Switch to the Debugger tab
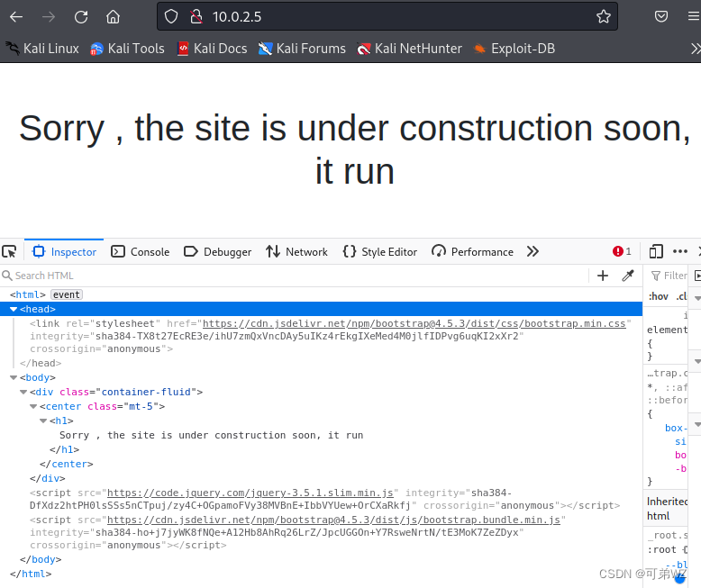The image size is (701, 588). point(218,251)
